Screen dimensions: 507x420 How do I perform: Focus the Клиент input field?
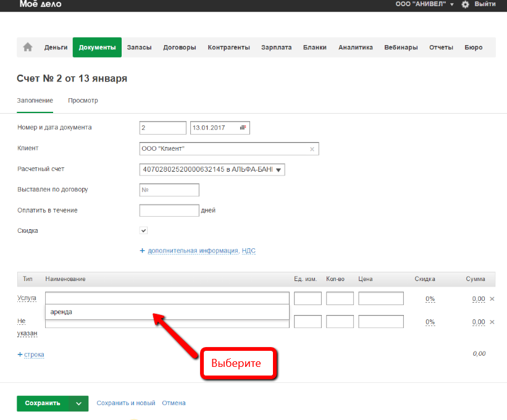tap(229, 149)
